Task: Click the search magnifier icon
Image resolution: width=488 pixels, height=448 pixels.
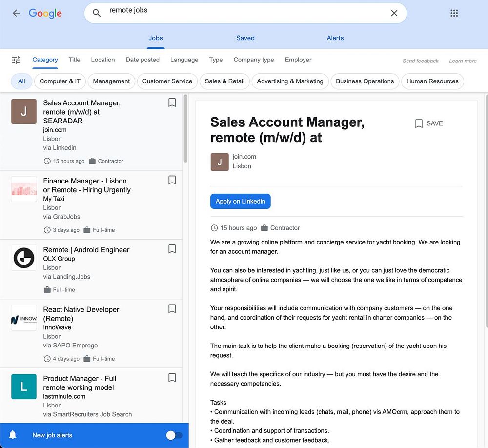Action: (x=97, y=13)
